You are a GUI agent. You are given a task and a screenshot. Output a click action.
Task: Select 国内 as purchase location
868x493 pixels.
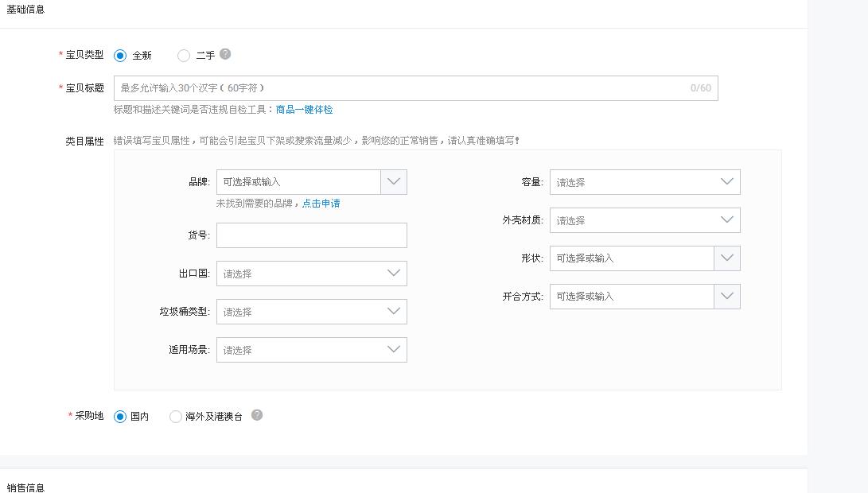pos(119,415)
